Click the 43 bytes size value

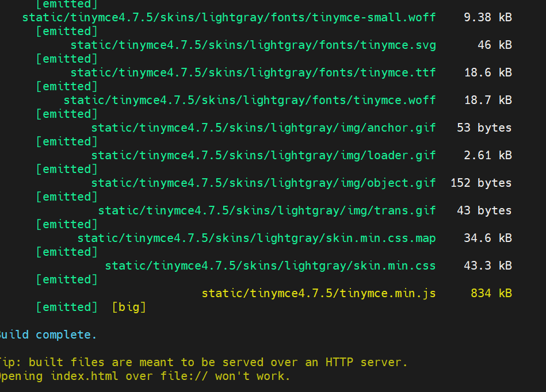484,211
